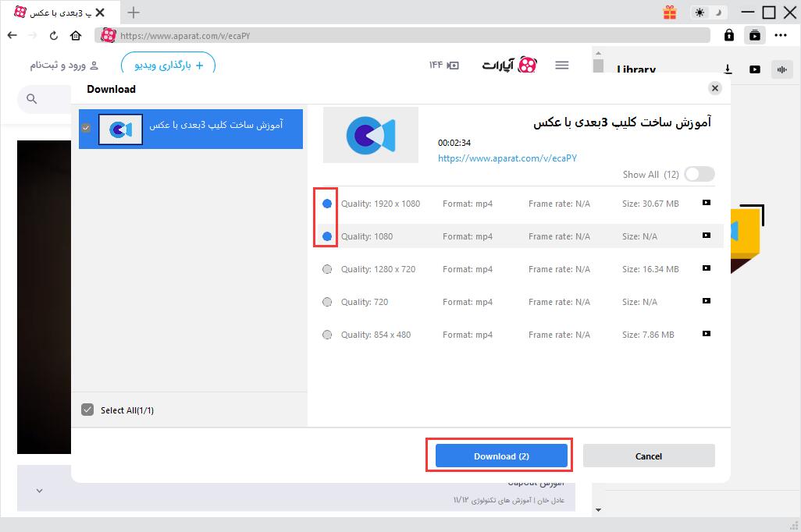Reload the page with the refresh icon
The width and height of the screenshot is (801, 532).
click(54, 35)
